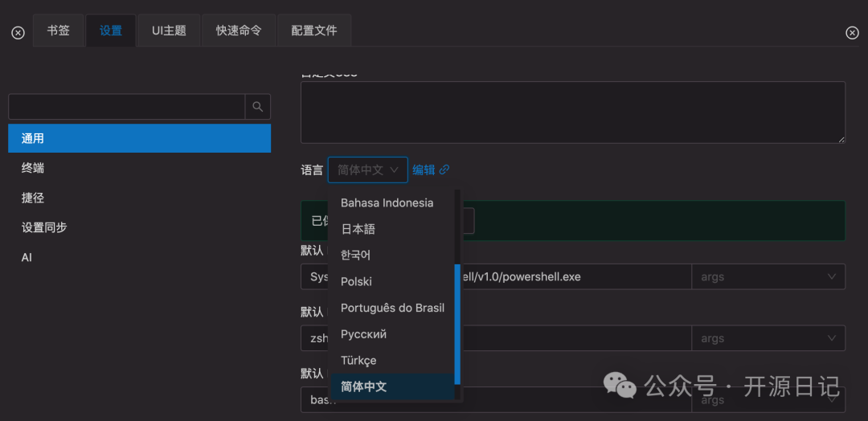Click the top-right circled X icon
Viewport: 868px width, 421px height.
tap(853, 33)
